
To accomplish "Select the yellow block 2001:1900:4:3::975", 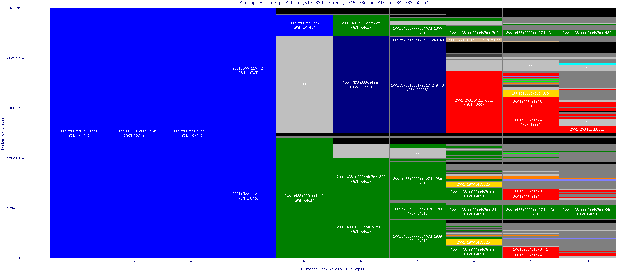I will click(531, 93).
